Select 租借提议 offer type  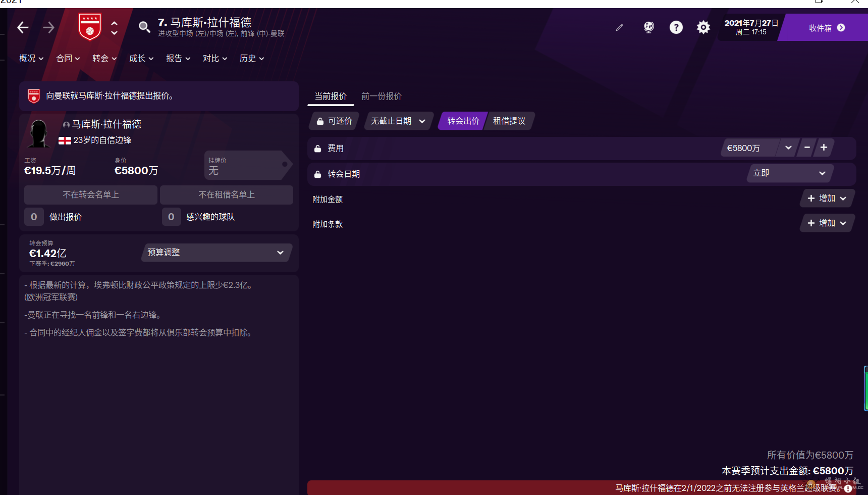tap(509, 121)
